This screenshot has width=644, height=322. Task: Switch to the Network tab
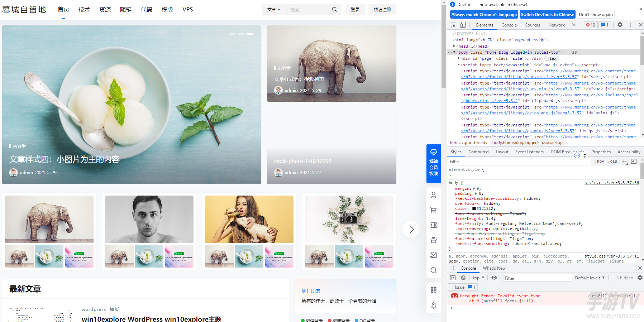556,25
